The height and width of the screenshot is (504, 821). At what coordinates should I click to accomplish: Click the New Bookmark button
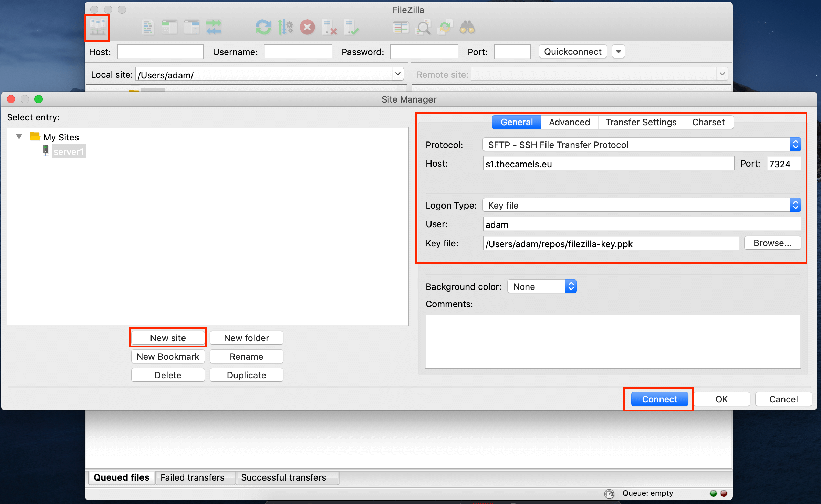(x=168, y=356)
